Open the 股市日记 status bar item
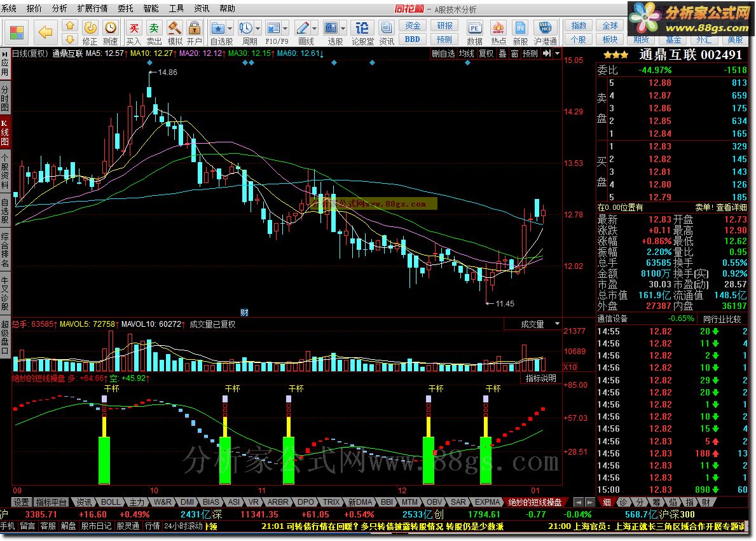 click(x=96, y=526)
